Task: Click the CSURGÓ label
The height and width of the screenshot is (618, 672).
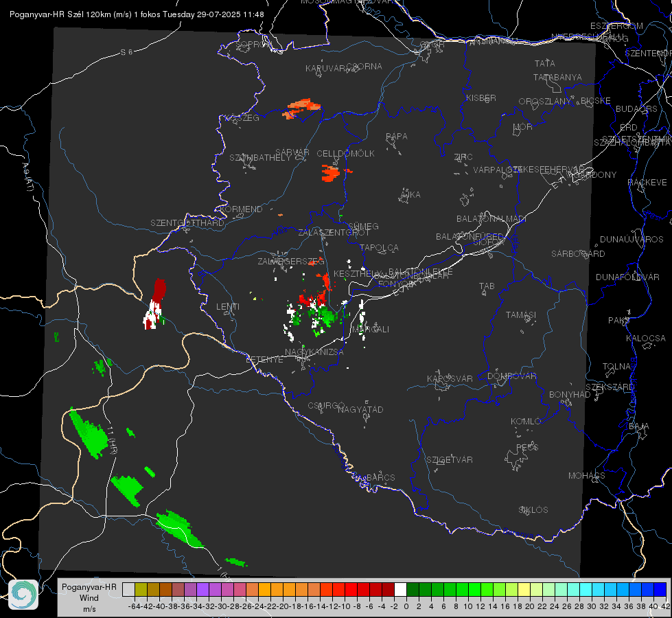Action: [x=326, y=406]
